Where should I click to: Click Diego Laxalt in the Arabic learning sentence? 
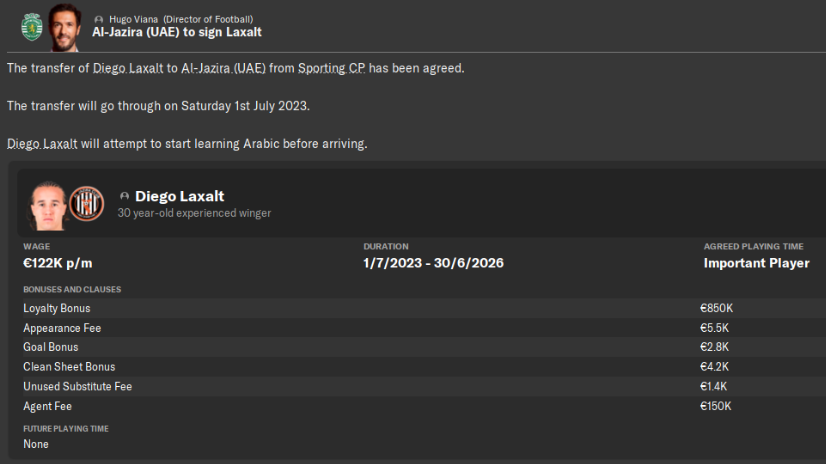coord(43,144)
